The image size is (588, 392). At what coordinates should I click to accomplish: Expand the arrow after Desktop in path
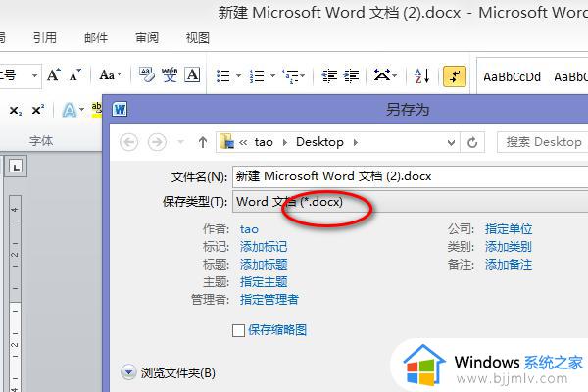tap(355, 142)
